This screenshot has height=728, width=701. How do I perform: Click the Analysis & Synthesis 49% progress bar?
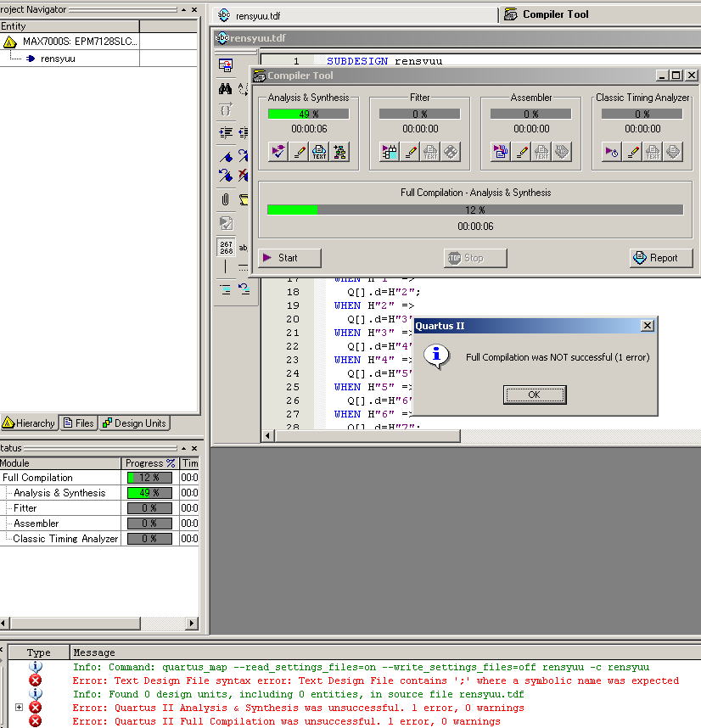click(308, 114)
